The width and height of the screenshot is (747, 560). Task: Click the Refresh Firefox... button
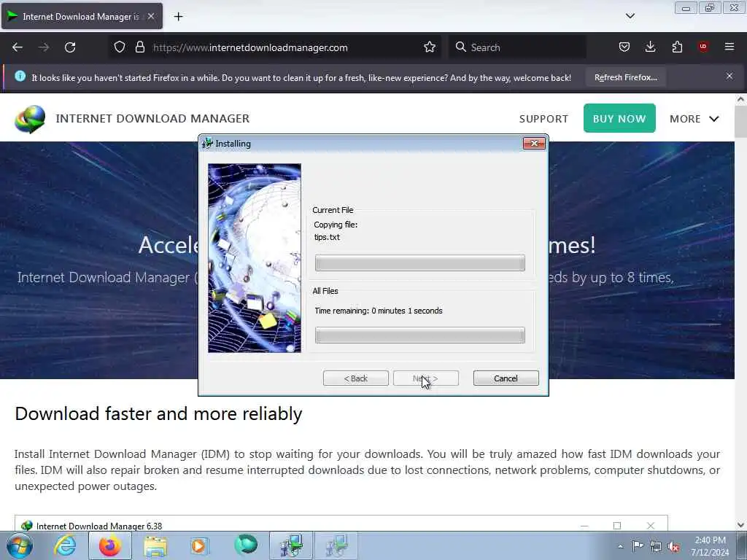[625, 77]
